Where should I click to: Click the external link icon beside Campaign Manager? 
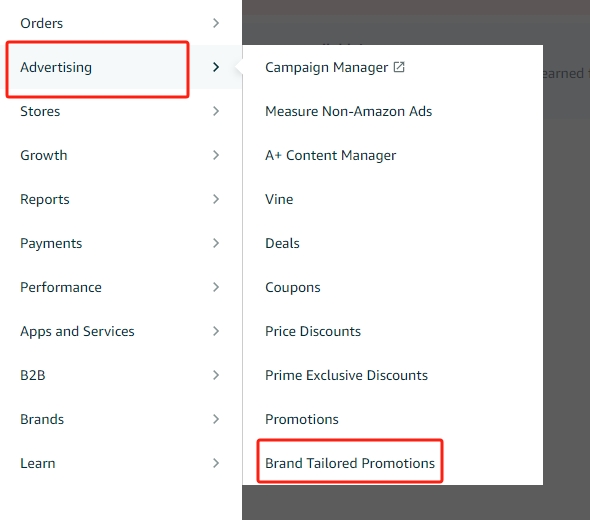coord(399,67)
